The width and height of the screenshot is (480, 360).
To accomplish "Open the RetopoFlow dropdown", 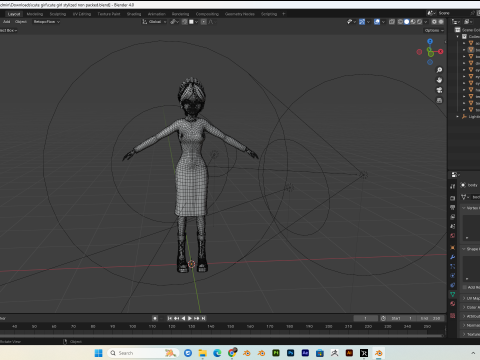I will coord(46,22).
